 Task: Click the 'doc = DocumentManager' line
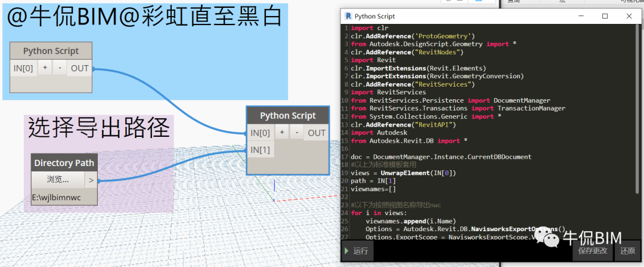click(441, 156)
